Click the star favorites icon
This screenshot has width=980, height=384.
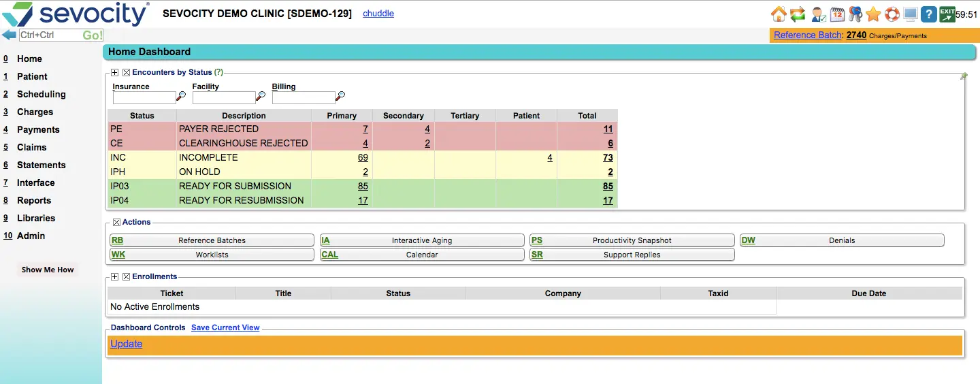(873, 14)
